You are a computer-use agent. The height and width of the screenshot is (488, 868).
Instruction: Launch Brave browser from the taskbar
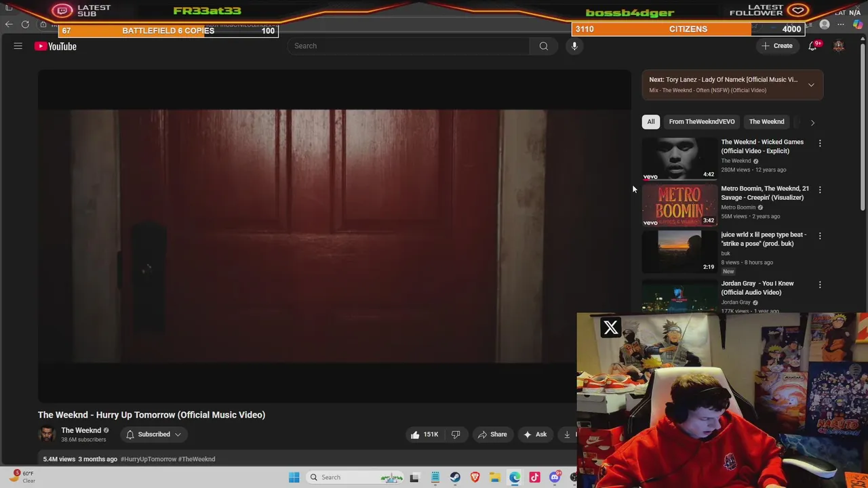pyautogui.click(x=475, y=477)
